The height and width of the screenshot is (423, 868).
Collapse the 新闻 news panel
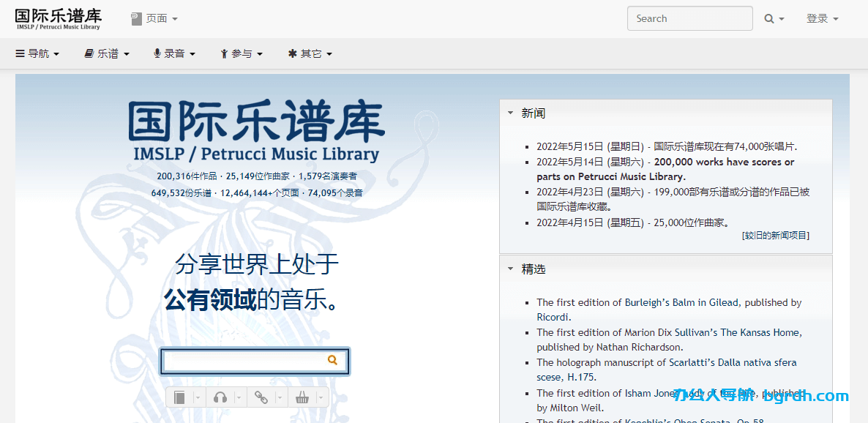(x=510, y=113)
